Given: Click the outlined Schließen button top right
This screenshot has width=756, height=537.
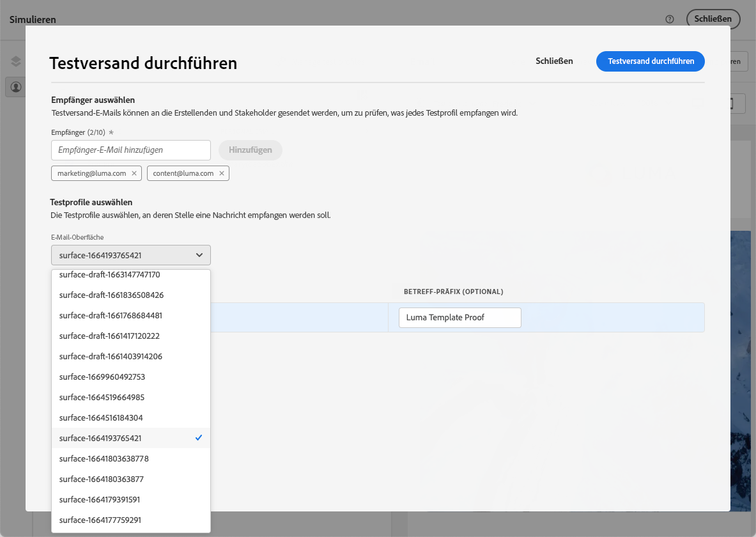Looking at the screenshot, I should point(713,19).
